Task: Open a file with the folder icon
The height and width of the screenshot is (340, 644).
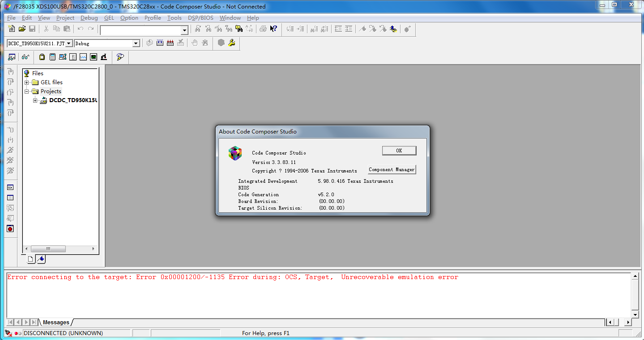Action: point(22,29)
